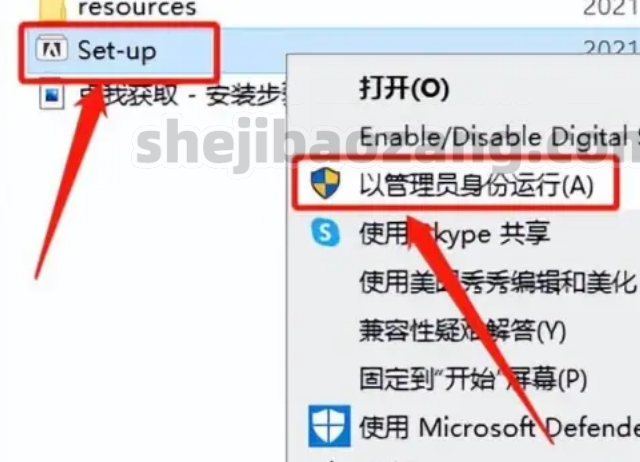Choose 以管理员身份运行(A) to run as admin
This screenshot has height=462, width=640.
pos(476,184)
